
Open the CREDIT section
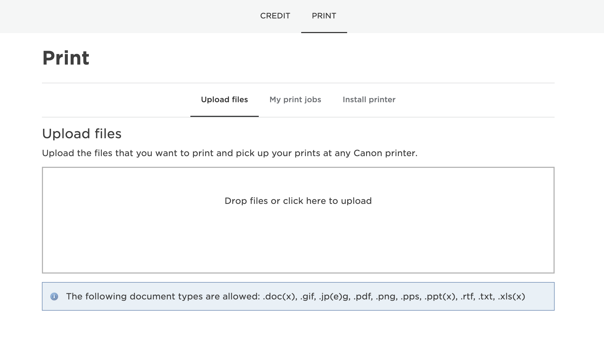275,16
